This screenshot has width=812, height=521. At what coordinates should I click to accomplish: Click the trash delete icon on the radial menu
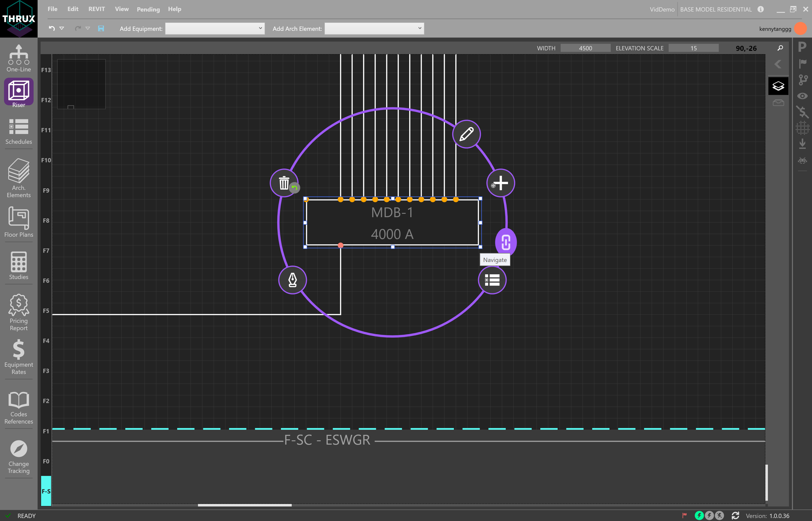pyautogui.click(x=284, y=183)
